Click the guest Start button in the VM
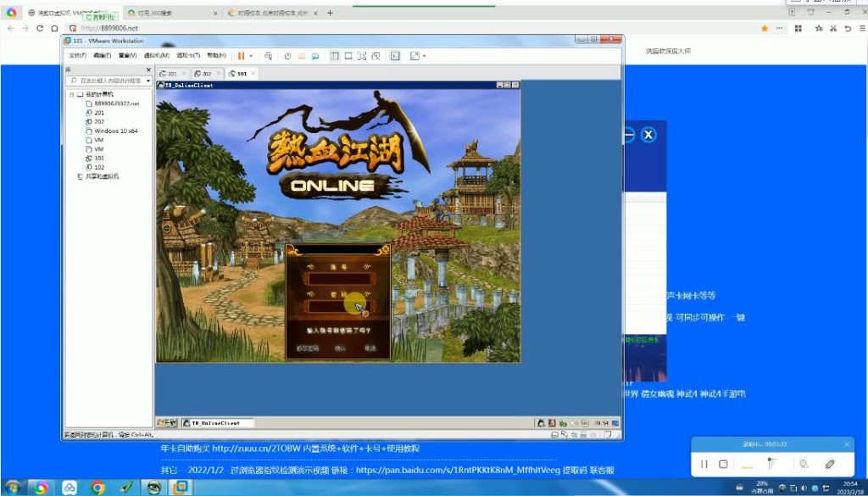This screenshot has width=868, height=496. pyautogui.click(x=167, y=423)
